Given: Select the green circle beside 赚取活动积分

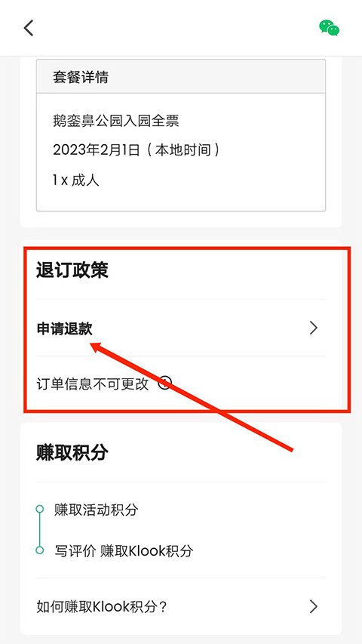Looking at the screenshot, I should [39, 510].
